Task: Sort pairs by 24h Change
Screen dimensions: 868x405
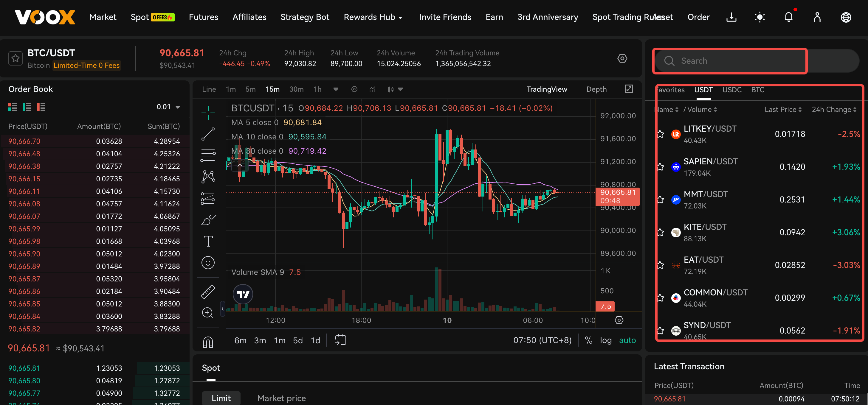Action: click(834, 110)
